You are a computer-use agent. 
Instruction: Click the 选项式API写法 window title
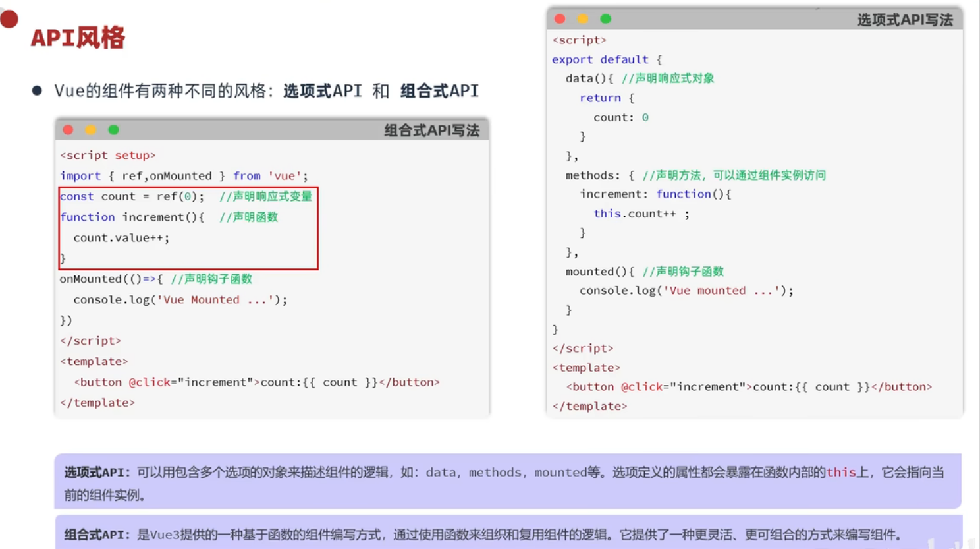pyautogui.click(x=905, y=20)
